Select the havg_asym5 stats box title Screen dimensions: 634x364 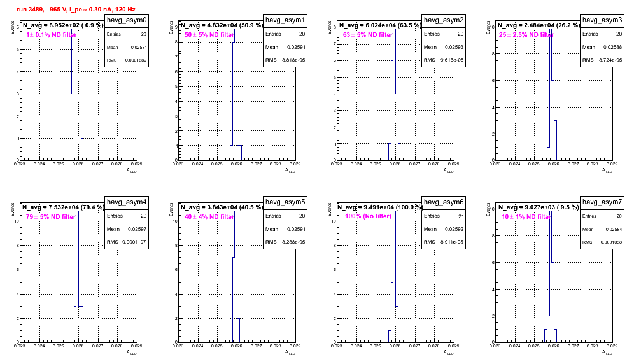coord(285,202)
